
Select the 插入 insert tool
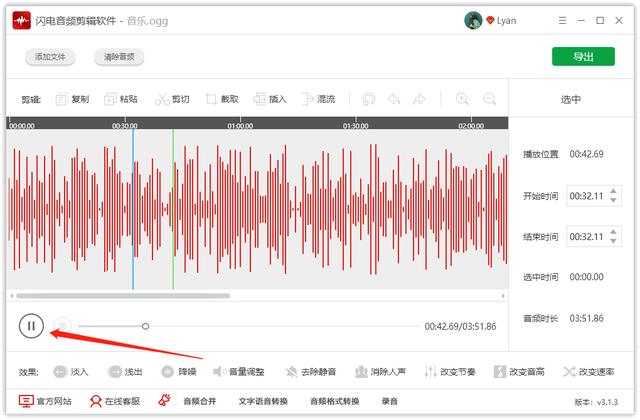point(270,99)
